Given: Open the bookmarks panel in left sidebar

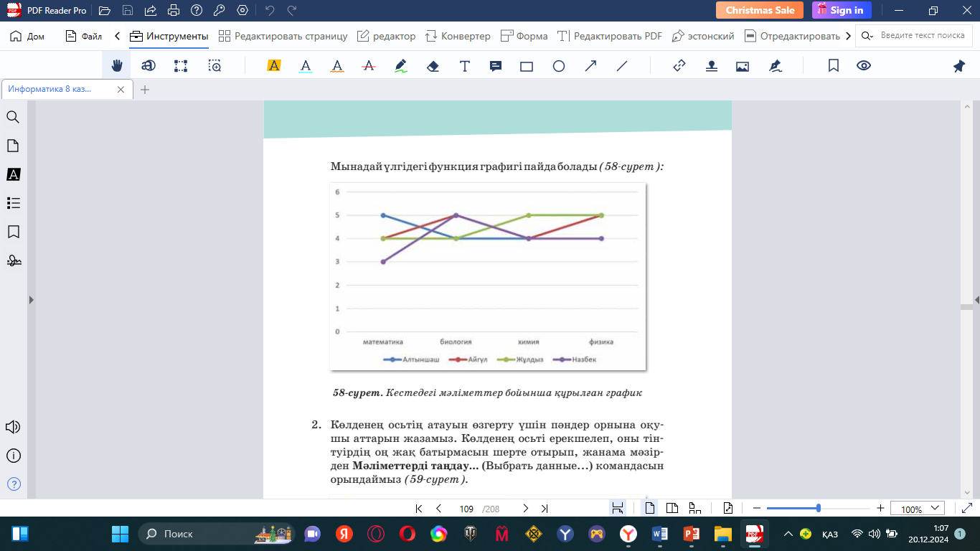Looking at the screenshot, I should pos(13,232).
